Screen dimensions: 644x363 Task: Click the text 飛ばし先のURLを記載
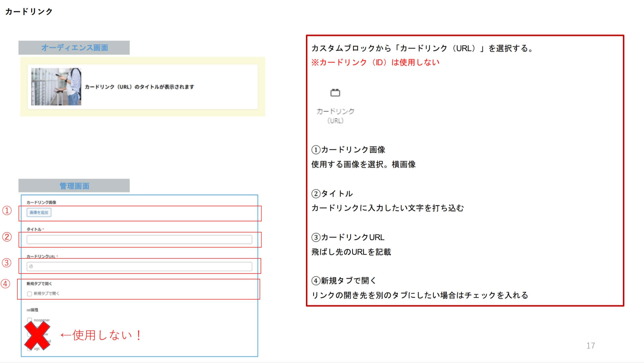click(351, 252)
